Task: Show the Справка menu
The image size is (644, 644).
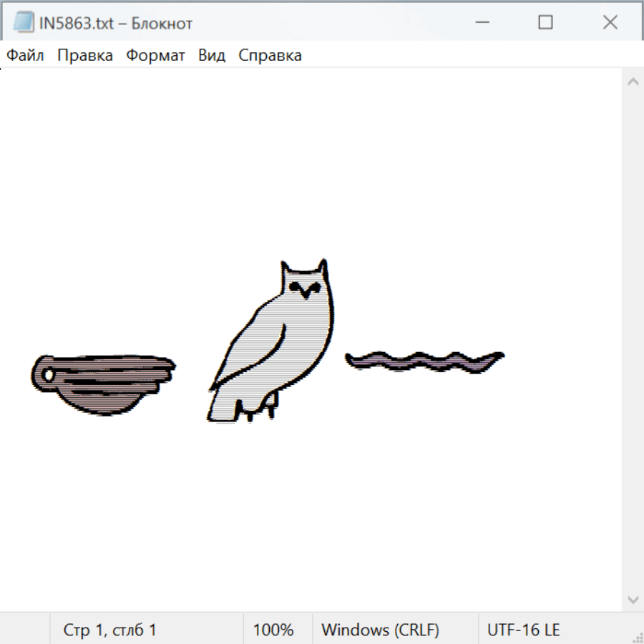Action: point(270,56)
